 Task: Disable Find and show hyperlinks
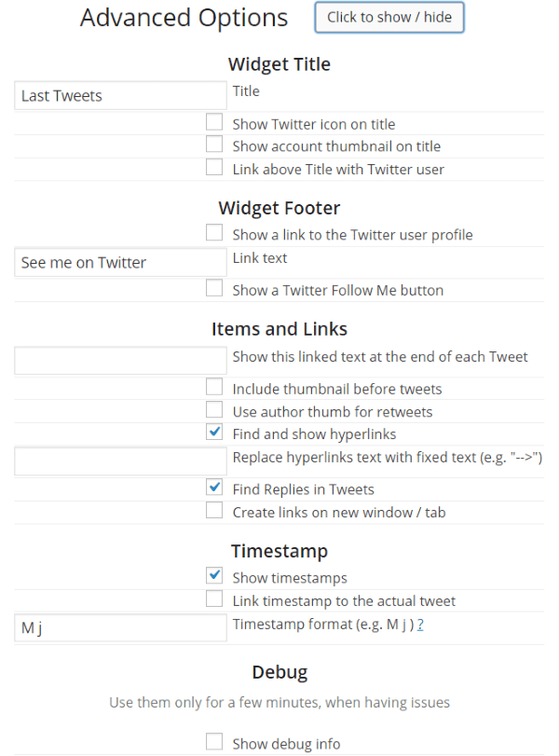213,432
